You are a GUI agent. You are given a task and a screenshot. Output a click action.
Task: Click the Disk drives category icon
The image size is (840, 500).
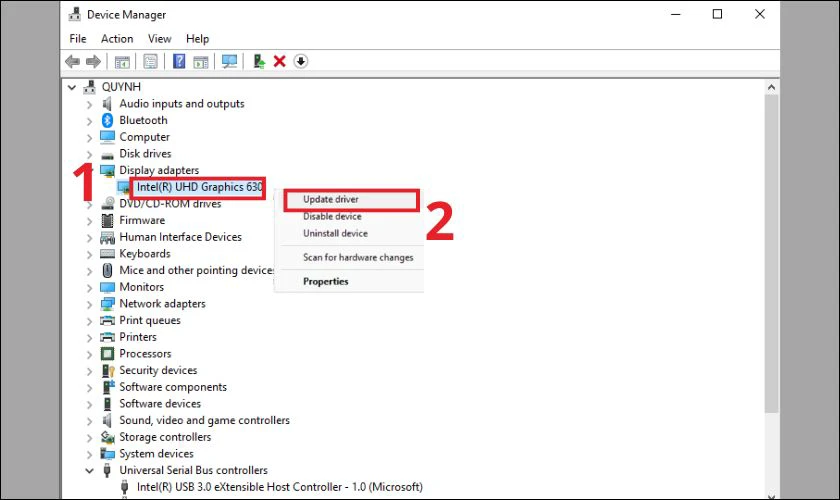pos(107,155)
